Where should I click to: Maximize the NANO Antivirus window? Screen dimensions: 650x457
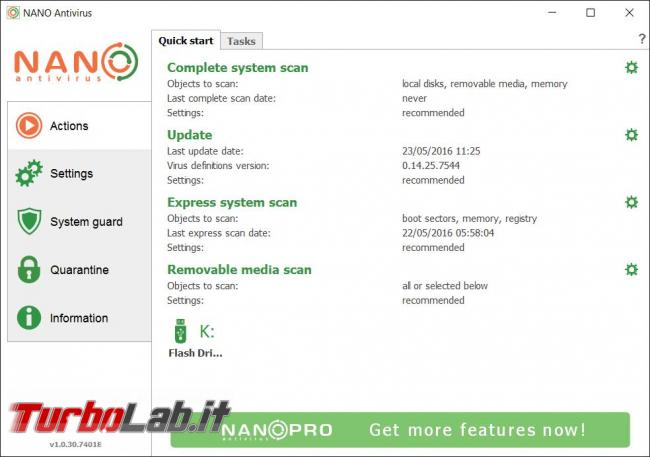590,12
